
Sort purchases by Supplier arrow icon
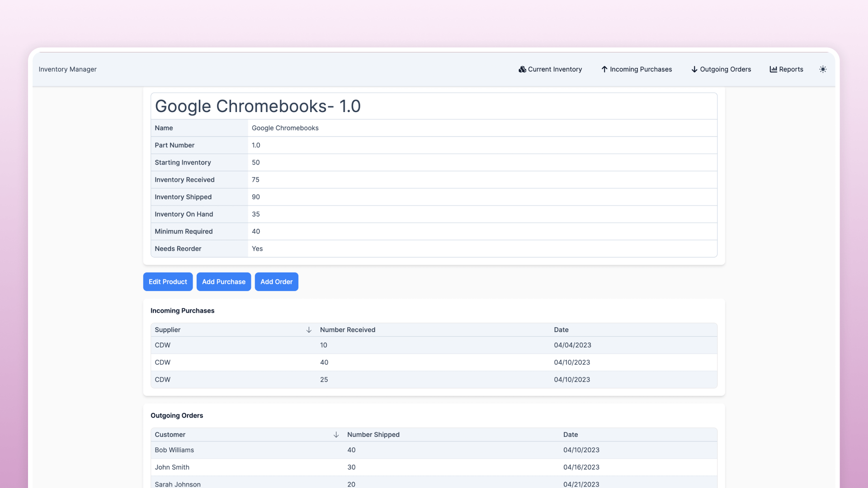point(309,330)
